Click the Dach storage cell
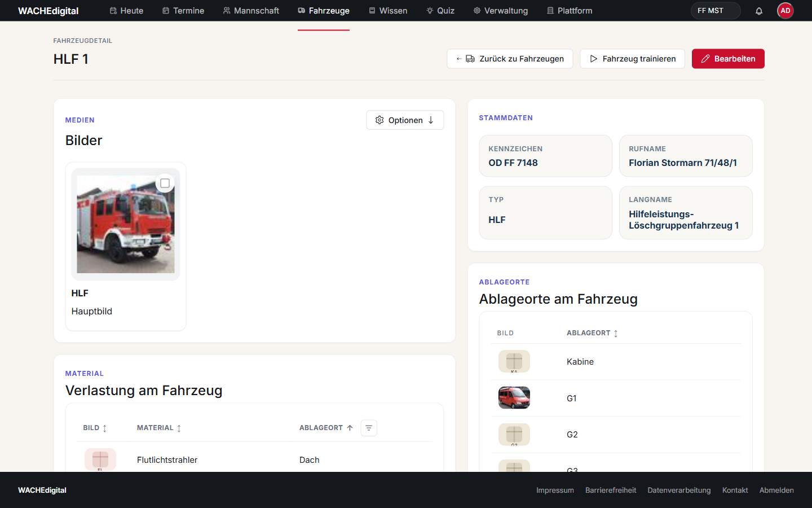The image size is (812, 508). 310,460
